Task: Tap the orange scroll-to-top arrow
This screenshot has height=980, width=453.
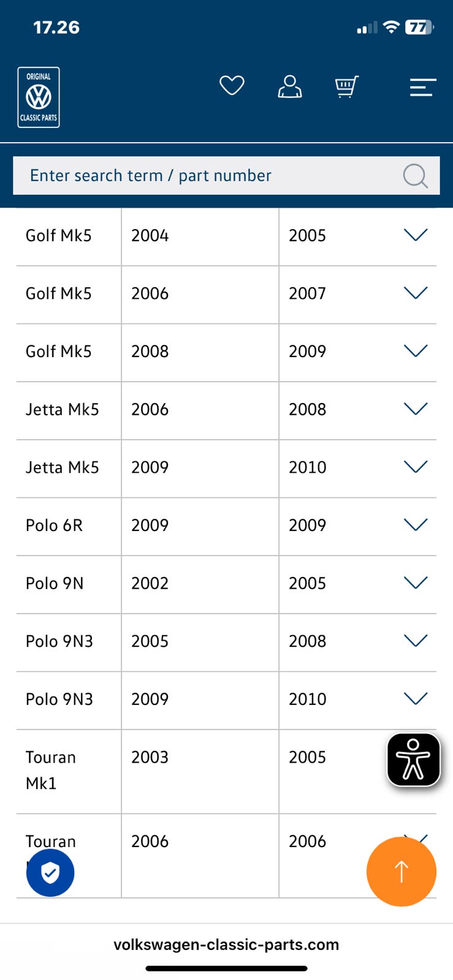Action: (x=402, y=871)
